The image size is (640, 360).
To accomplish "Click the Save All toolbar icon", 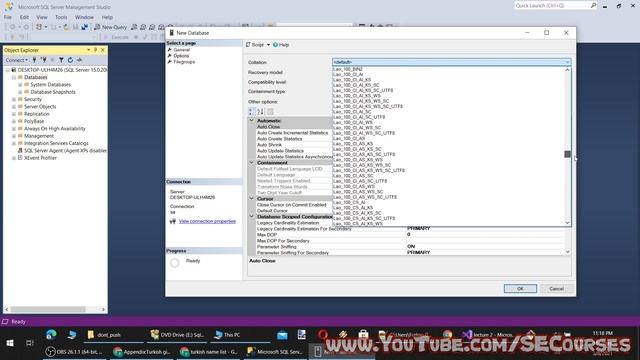I will coord(84,27).
